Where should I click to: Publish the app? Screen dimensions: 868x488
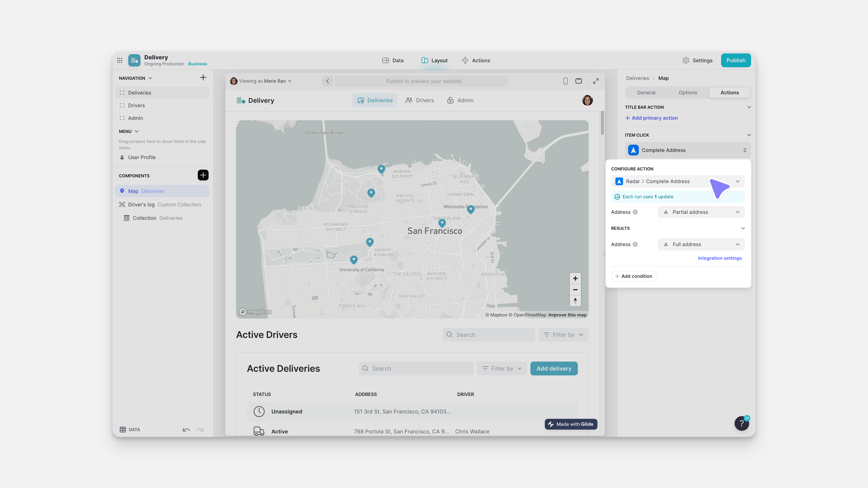point(736,60)
